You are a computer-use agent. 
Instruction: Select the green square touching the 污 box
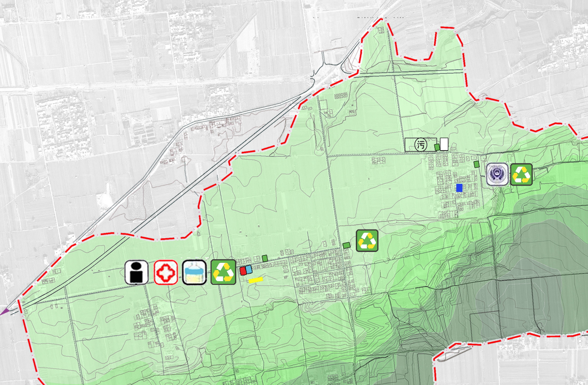pos(437,147)
